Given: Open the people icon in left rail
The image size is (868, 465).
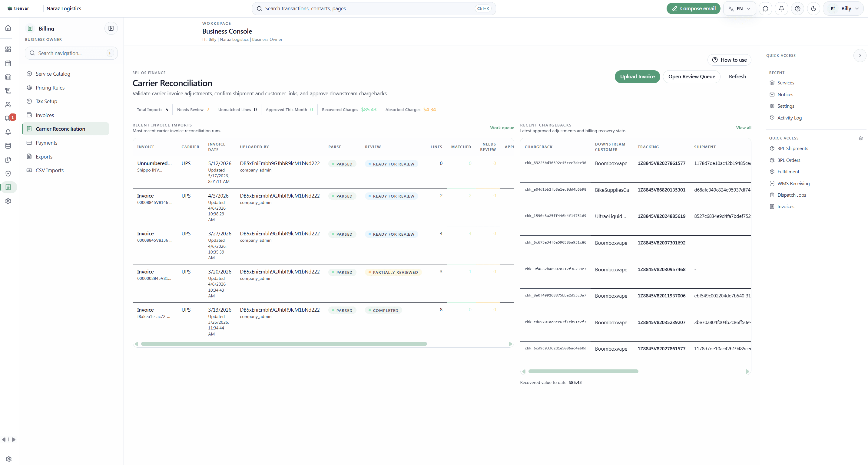Looking at the screenshot, I should coord(8,104).
